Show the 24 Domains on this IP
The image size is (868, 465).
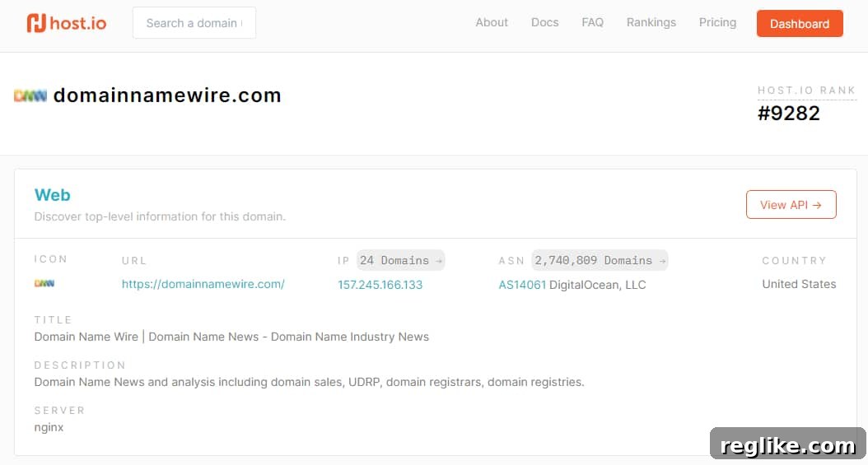(x=400, y=260)
